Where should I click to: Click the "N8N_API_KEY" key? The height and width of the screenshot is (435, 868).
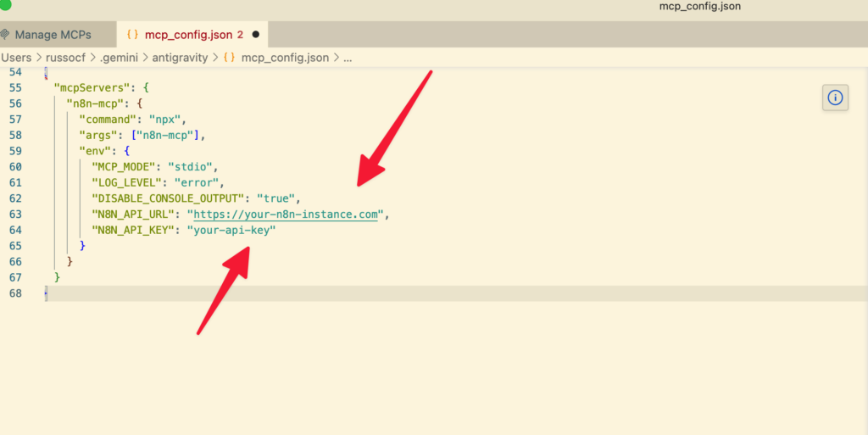pos(133,230)
